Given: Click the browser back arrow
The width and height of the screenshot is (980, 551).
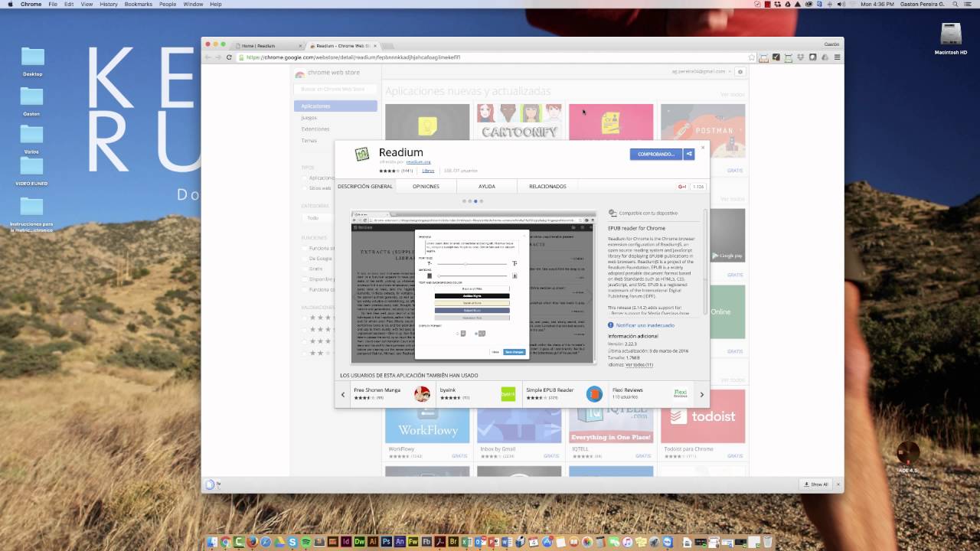Looking at the screenshot, I should click(x=208, y=57).
